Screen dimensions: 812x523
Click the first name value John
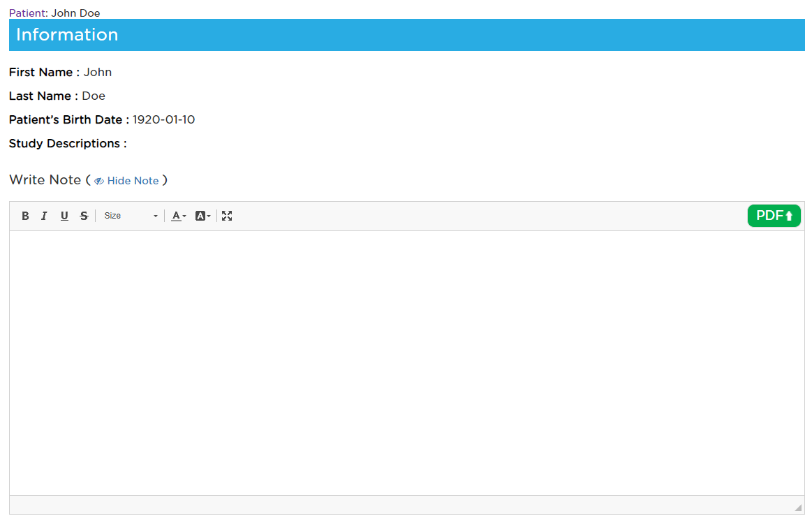pyautogui.click(x=97, y=72)
